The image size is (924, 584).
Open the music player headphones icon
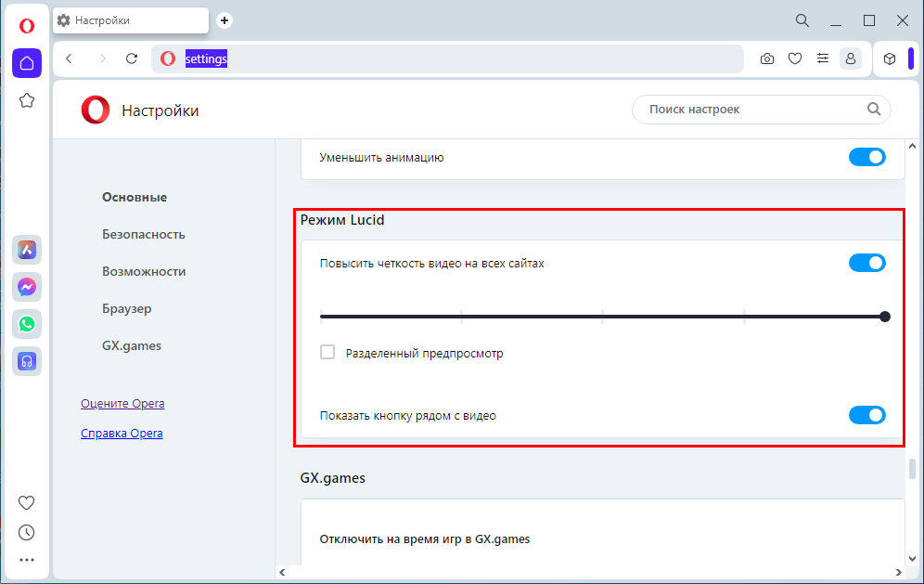[x=27, y=361]
